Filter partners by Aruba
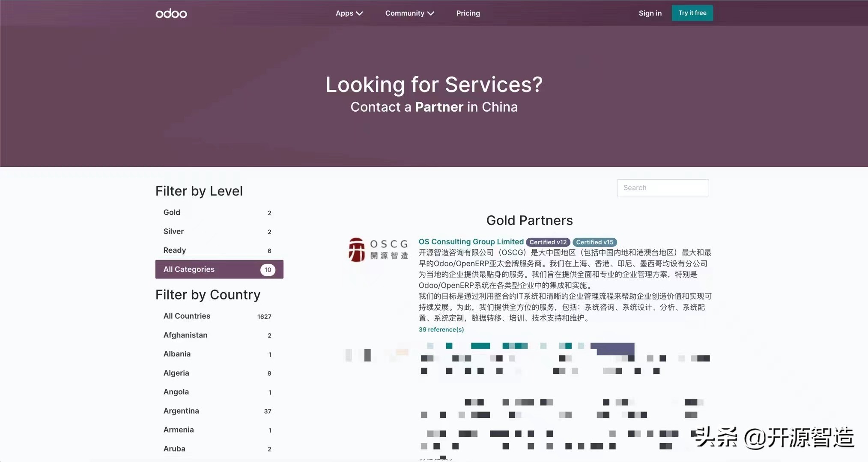868x462 pixels. pyautogui.click(x=219, y=449)
